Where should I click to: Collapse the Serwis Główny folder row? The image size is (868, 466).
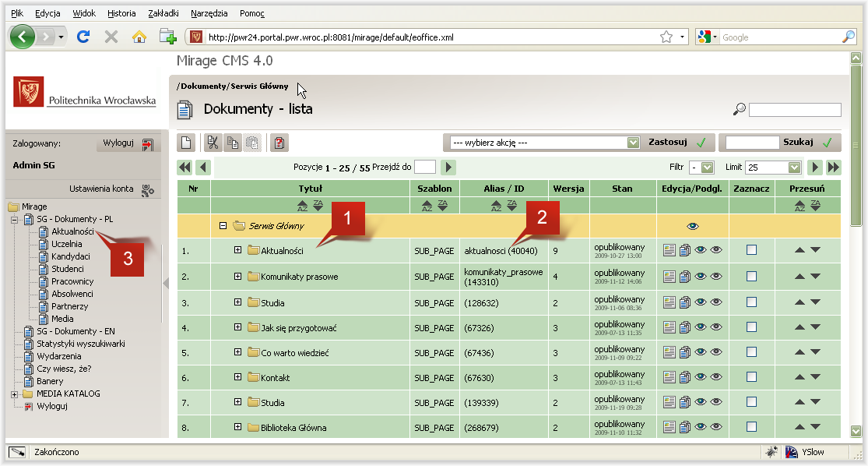click(x=223, y=225)
